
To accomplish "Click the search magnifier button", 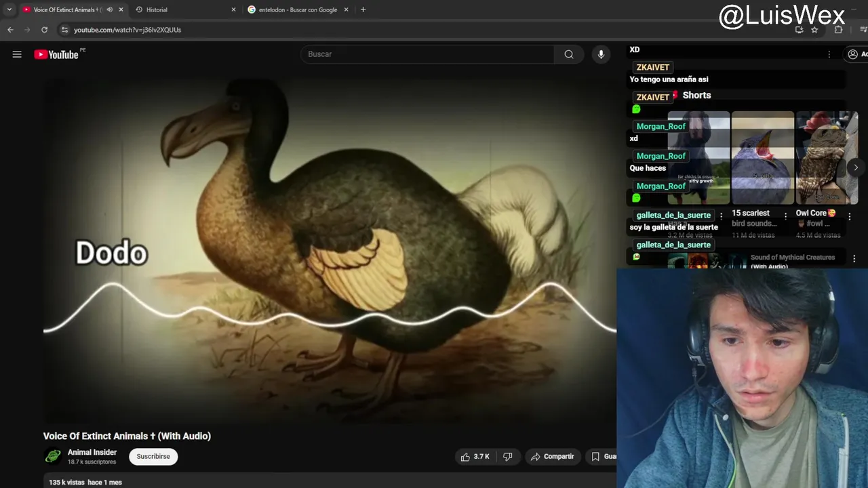I will pyautogui.click(x=569, y=54).
